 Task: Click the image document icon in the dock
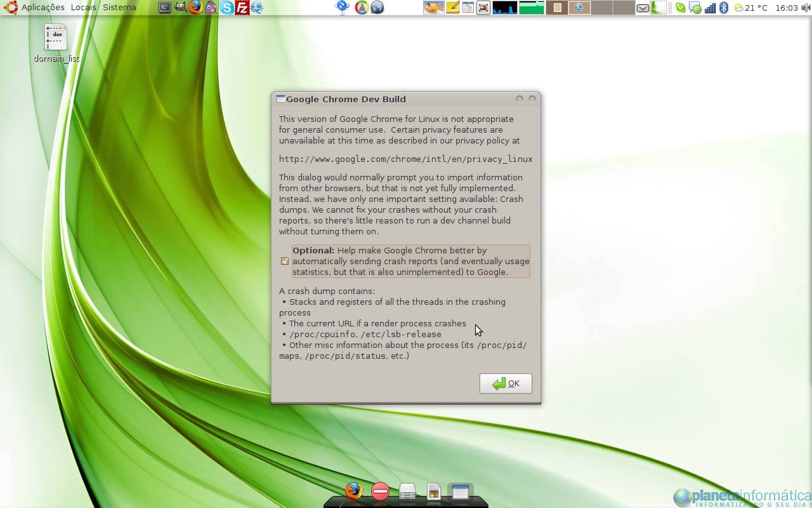point(434,491)
